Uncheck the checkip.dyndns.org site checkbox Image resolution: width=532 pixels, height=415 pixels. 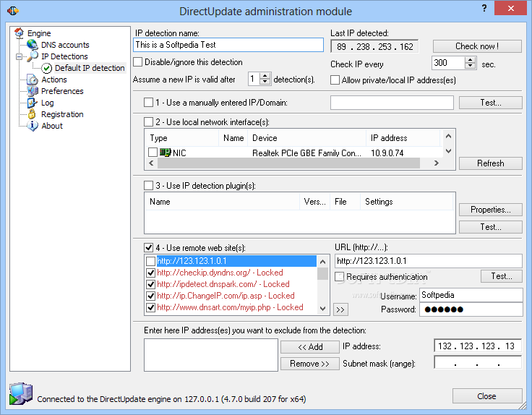pos(150,273)
